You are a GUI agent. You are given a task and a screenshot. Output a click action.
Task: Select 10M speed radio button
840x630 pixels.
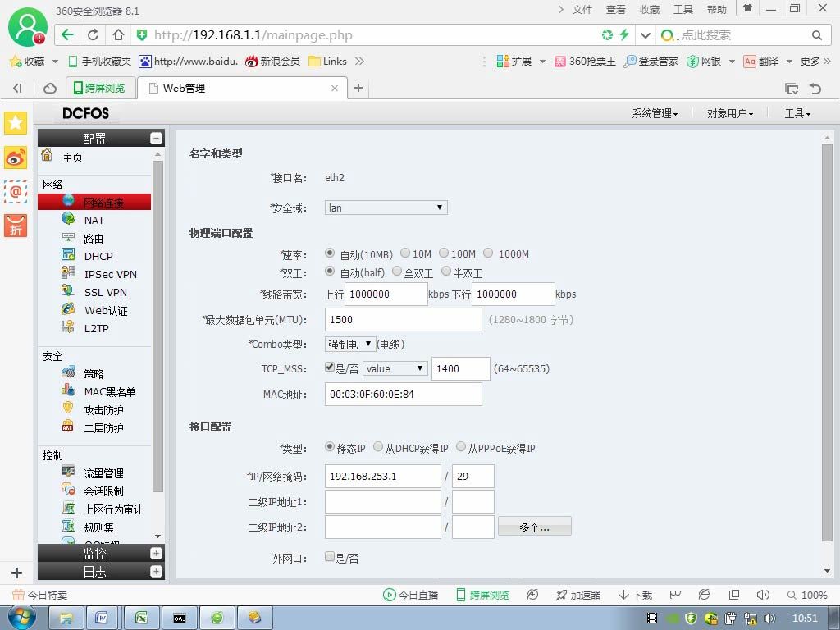(405, 253)
